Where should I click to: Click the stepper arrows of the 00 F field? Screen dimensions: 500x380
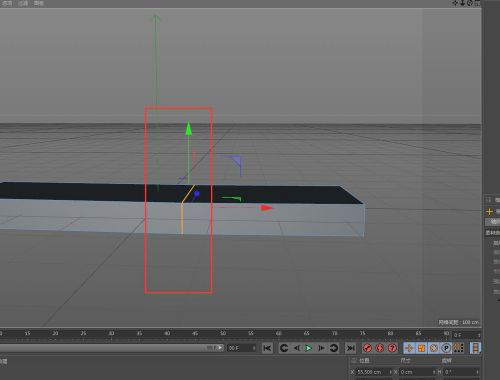click(x=254, y=348)
